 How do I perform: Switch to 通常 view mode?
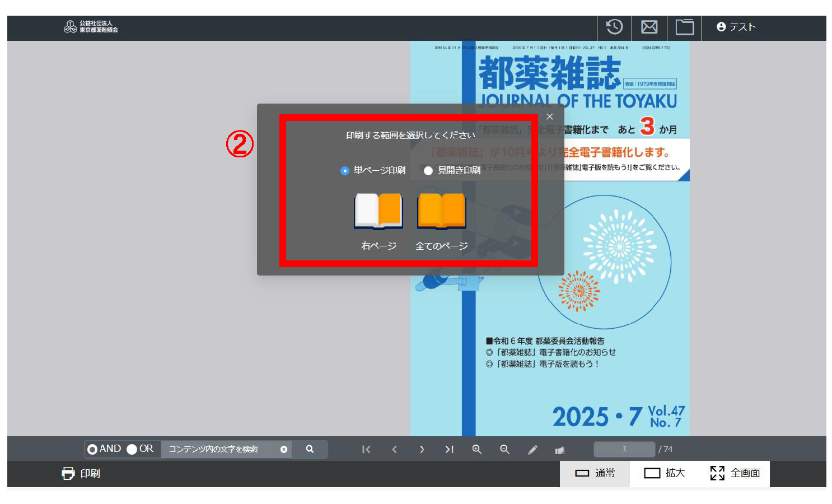click(595, 473)
